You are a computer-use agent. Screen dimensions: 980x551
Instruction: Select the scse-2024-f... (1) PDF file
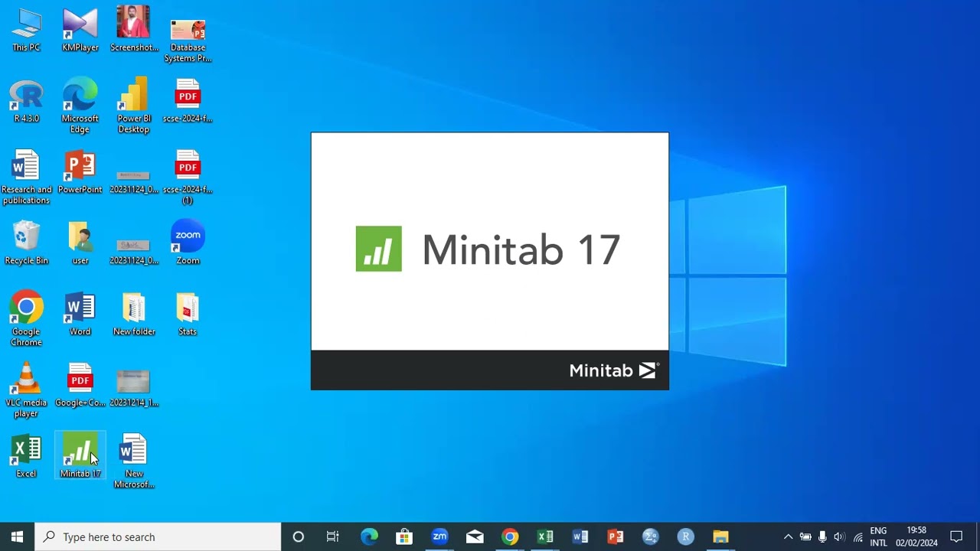tap(188, 178)
